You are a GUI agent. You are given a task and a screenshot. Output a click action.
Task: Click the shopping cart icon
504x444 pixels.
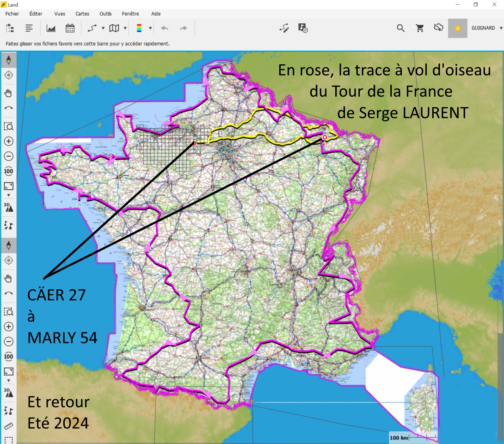[420, 28]
